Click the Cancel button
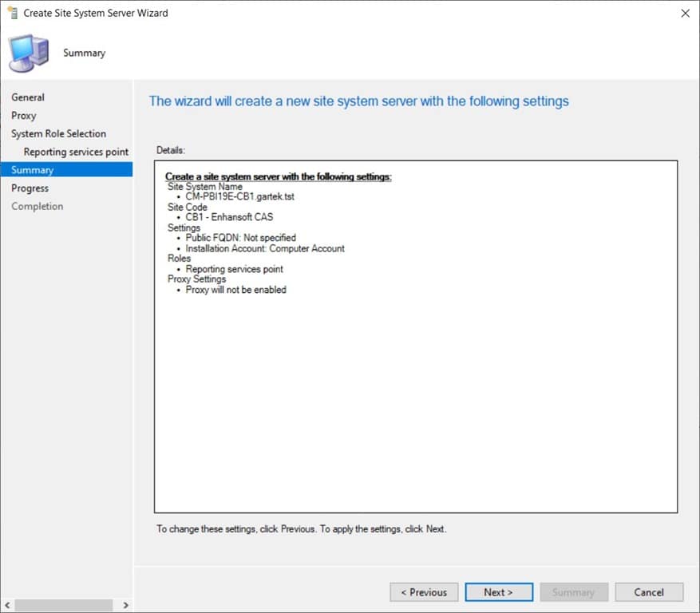Viewport: 700px width, 613px height. (x=649, y=592)
